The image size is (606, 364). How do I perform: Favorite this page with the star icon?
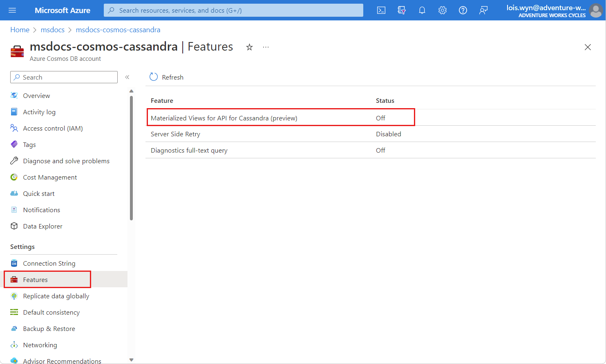[x=249, y=47]
